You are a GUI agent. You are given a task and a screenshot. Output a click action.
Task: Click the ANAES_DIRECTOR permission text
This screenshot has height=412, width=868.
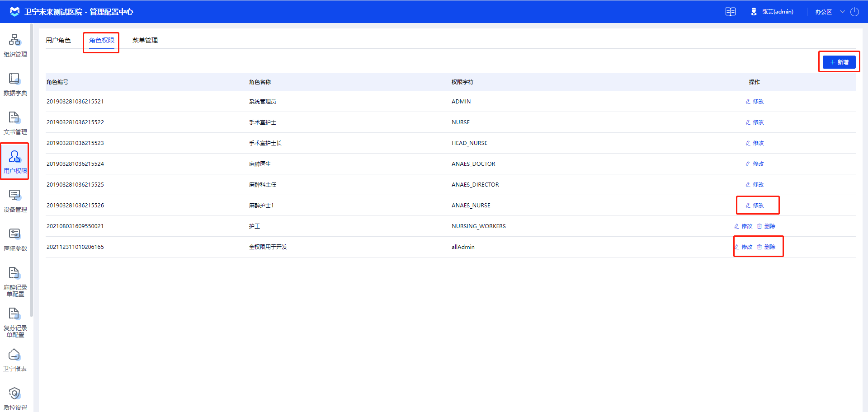coord(475,185)
